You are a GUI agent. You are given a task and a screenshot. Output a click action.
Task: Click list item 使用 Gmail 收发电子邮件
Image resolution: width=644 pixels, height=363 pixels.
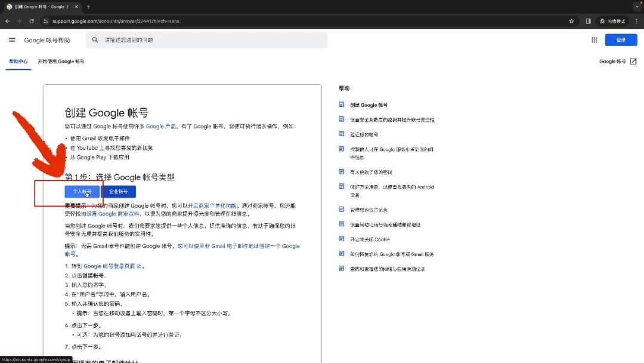coord(100,139)
